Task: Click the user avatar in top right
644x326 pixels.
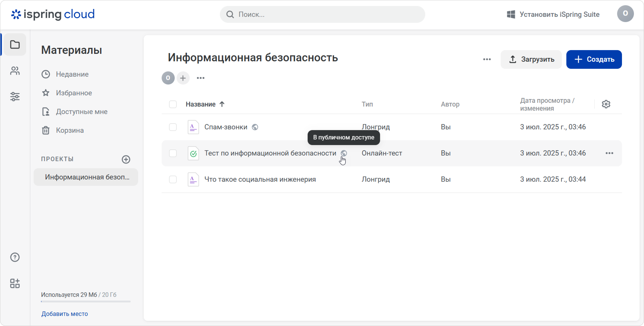Action: click(625, 14)
